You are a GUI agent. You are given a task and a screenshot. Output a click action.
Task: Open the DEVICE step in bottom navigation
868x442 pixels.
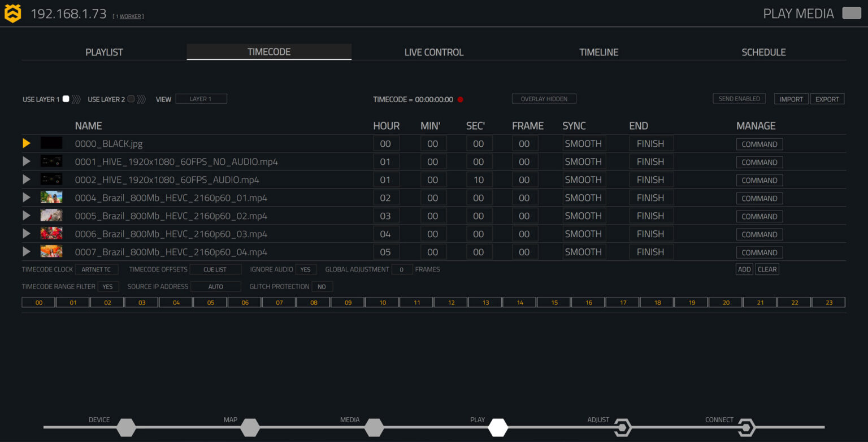click(x=125, y=428)
